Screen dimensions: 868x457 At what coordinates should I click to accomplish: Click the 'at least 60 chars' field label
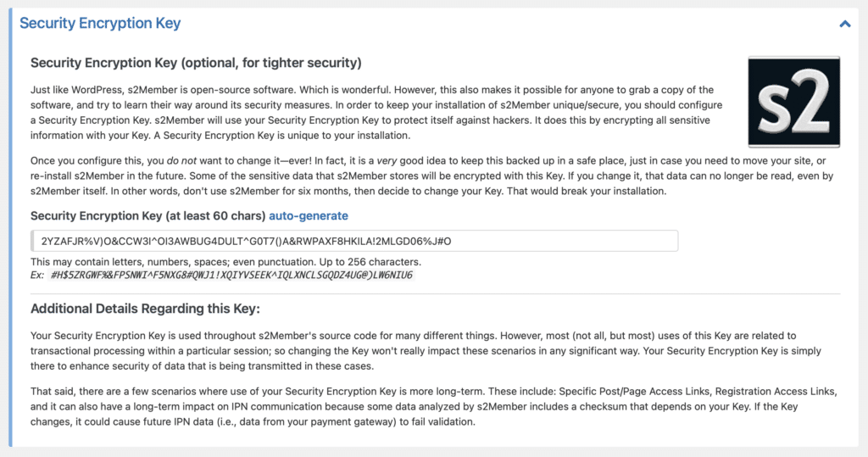coord(148,216)
